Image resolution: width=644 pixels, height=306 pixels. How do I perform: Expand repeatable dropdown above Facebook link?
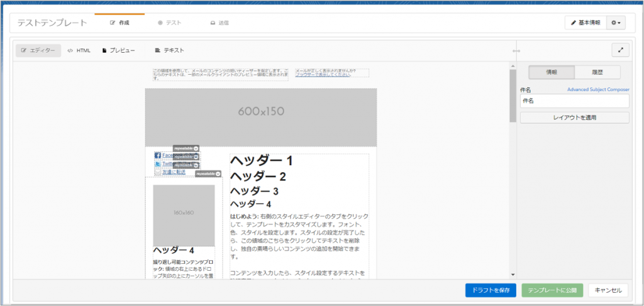pos(196,148)
